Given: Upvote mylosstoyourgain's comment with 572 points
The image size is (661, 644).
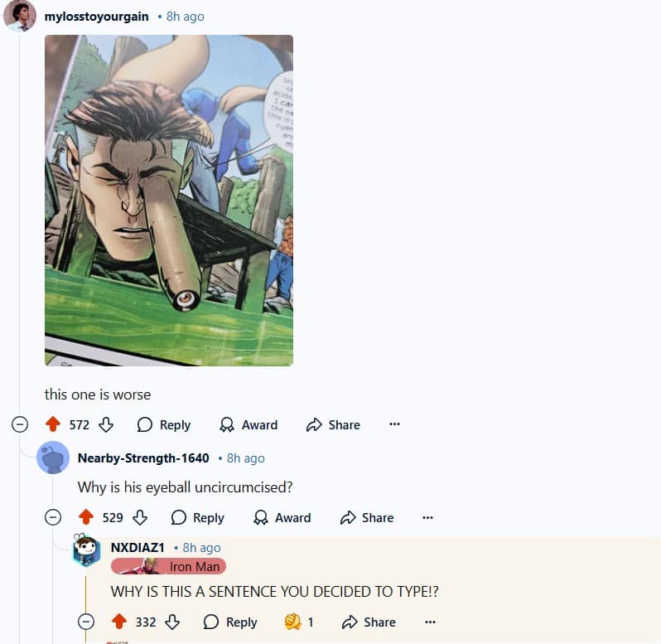Looking at the screenshot, I should 53,424.
